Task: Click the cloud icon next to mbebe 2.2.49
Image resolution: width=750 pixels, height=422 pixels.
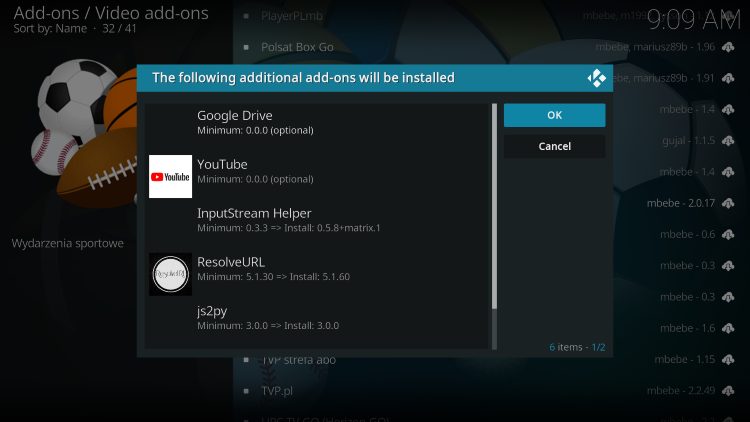Action: point(728,391)
